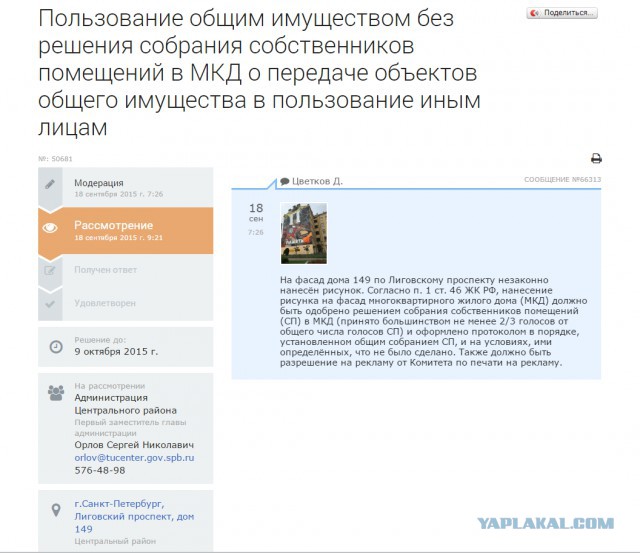The image size is (640, 553).
Task: Click the name Орлов Сергей Николавич
Action: pyautogui.click(x=134, y=445)
